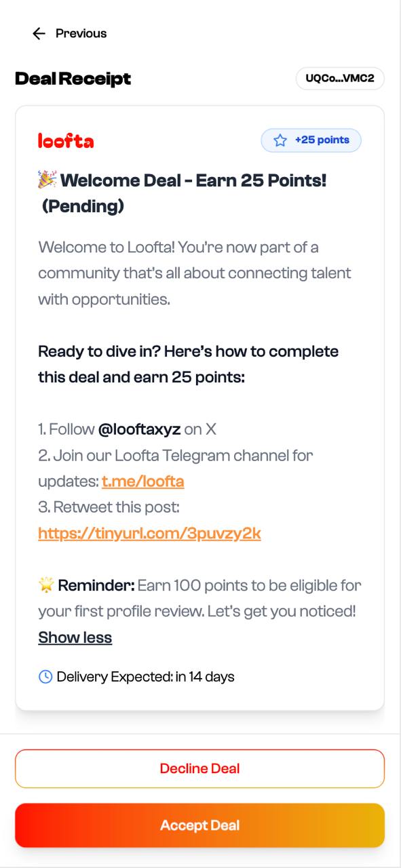Accept the deal
Screen dimensions: 401x868
pyautogui.click(x=199, y=825)
